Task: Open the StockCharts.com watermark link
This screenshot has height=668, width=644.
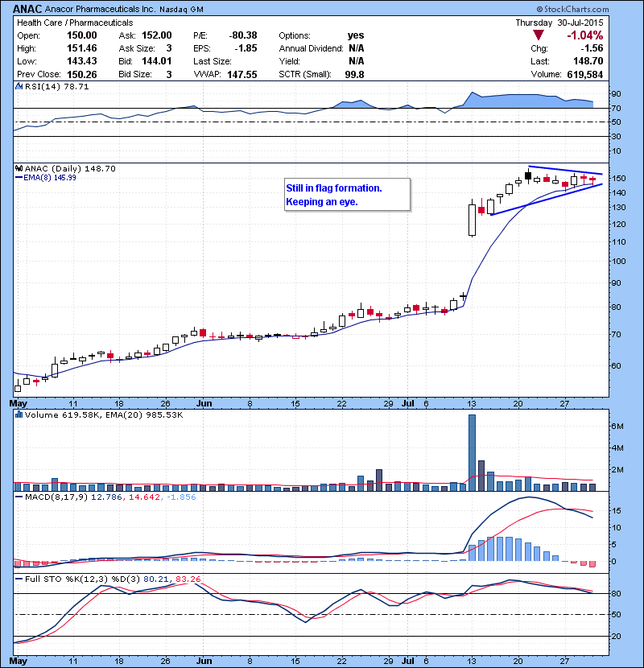Action: point(572,9)
